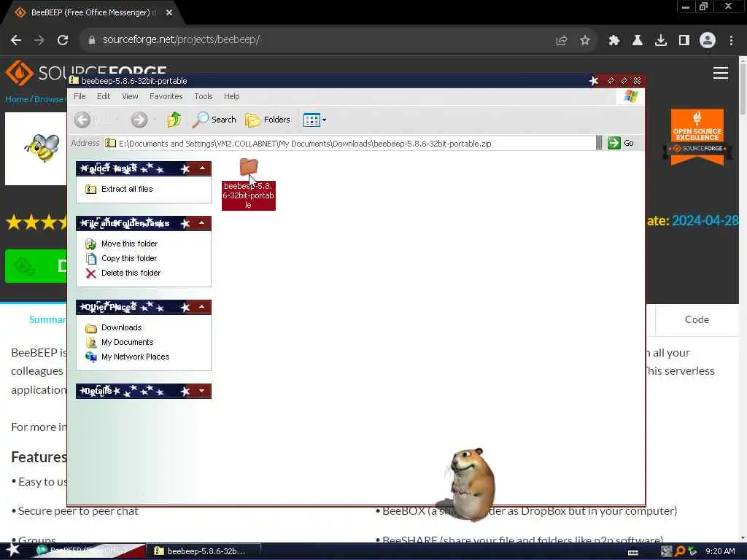The image size is (747, 560).
Task: Click the Search magnifier toolbar button
Action: (x=214, y=120)
